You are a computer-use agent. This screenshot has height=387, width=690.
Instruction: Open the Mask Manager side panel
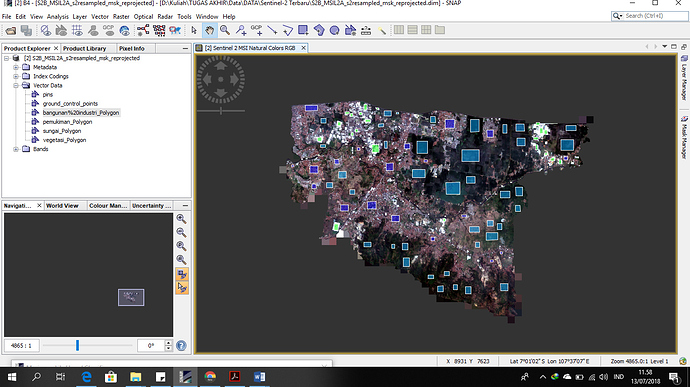(x=684, y=137)
